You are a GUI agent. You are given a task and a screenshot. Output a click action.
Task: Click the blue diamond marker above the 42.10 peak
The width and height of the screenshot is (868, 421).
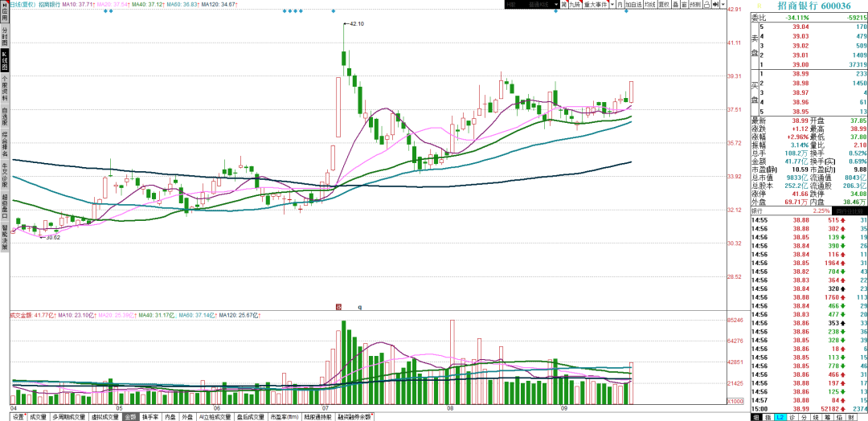click(x=334, y=11)
